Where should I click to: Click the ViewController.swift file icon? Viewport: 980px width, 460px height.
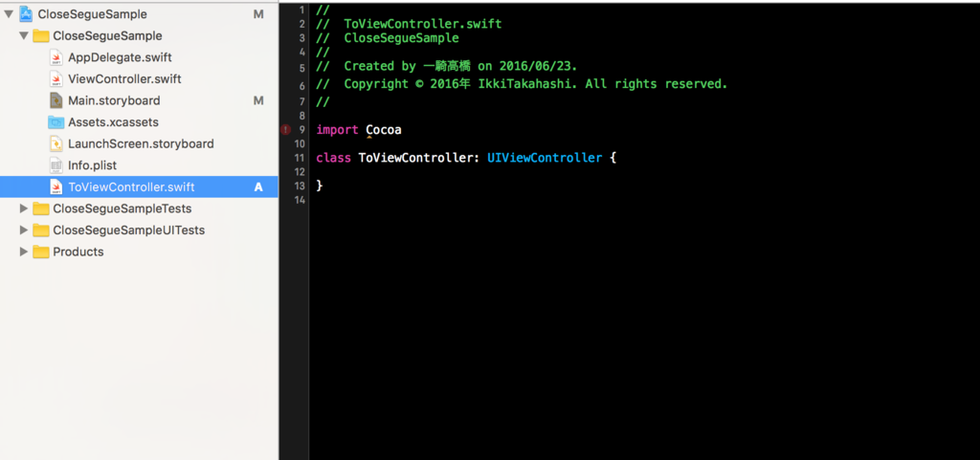[56, 79]
